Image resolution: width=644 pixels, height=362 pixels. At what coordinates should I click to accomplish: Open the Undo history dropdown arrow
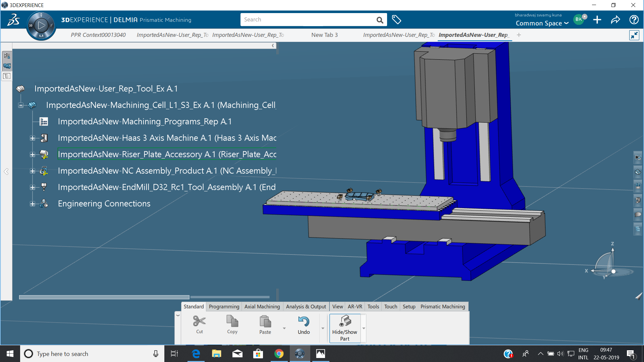pyautogui.click(x=323, y=328)
